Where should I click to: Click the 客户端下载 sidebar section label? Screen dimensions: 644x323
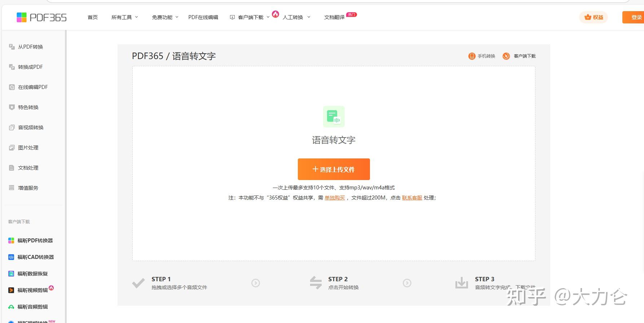(x=19, y=222)
